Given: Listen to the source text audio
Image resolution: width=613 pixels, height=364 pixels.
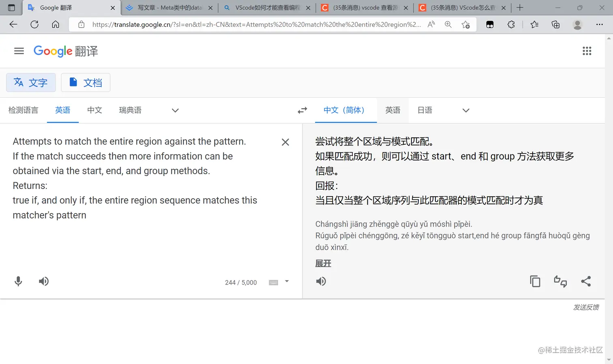Looking at the screenshot, I should (x=44, y=281).
